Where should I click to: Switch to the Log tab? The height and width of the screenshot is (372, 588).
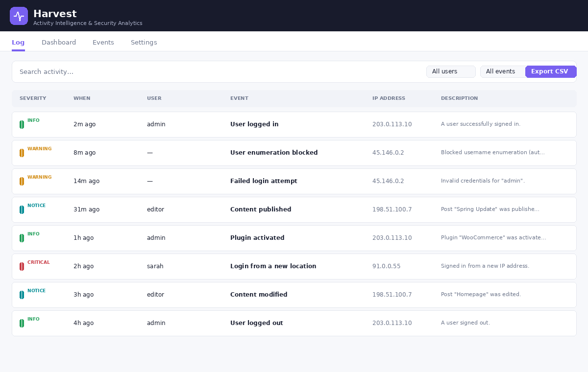pos(18,43)
